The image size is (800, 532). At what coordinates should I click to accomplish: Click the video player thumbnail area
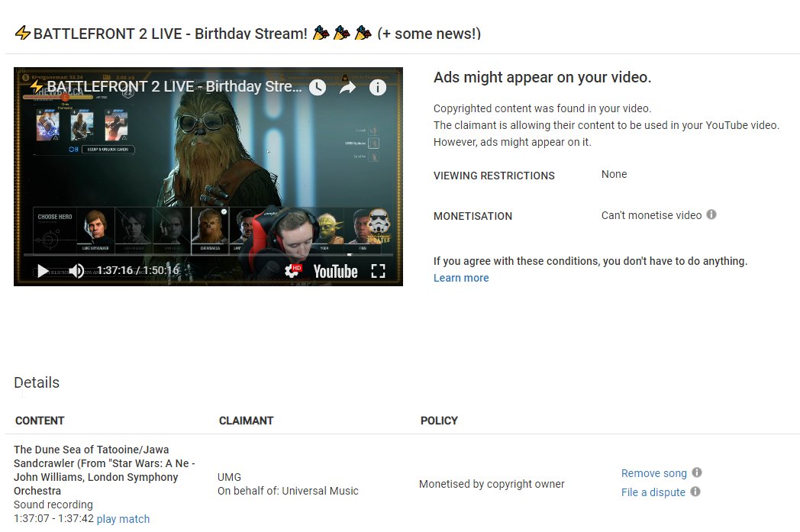[208, 176]
